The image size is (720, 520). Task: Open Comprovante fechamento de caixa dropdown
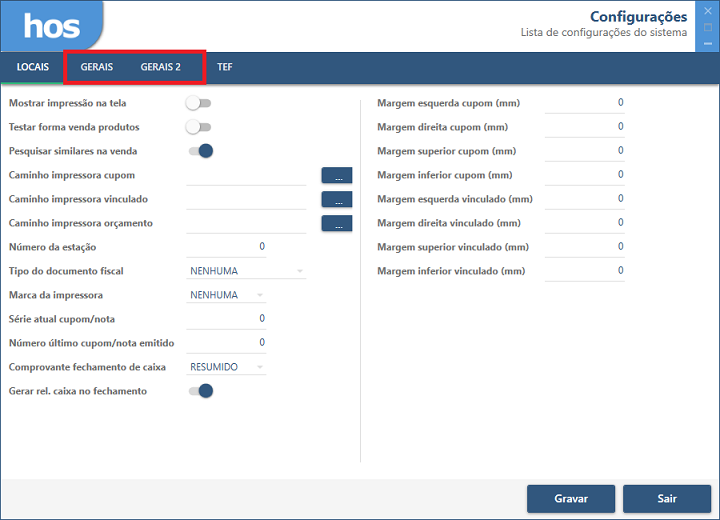point(227,367)
